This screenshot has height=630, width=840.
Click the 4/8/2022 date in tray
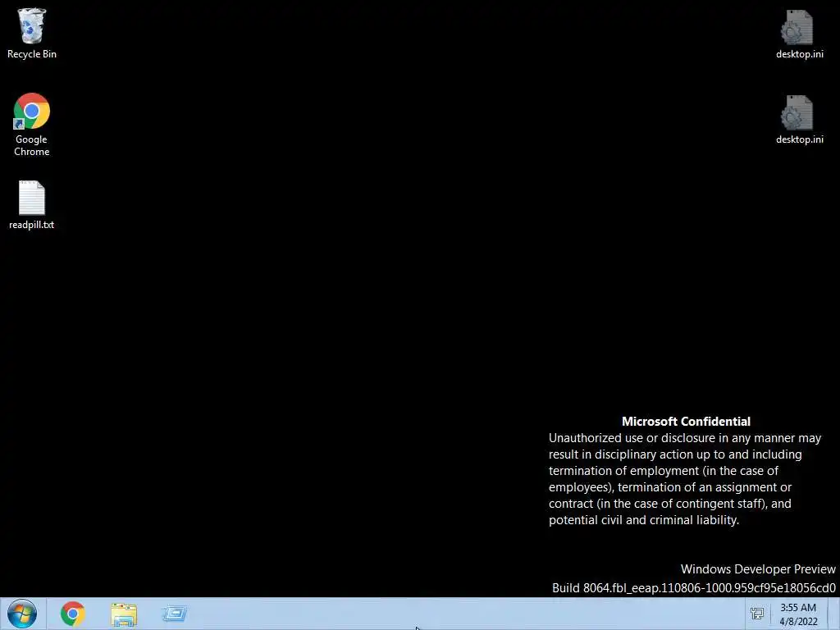click(x=798, y=622)
